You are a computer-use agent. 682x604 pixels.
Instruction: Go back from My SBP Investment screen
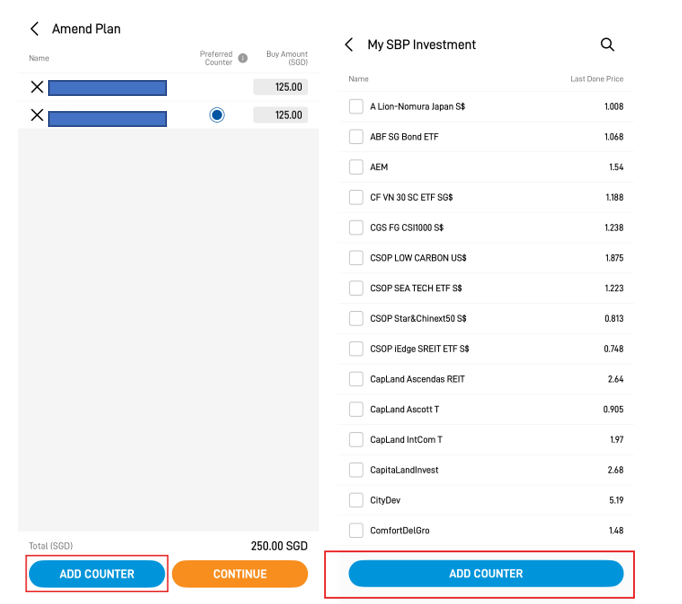click(x=349, y=44)
